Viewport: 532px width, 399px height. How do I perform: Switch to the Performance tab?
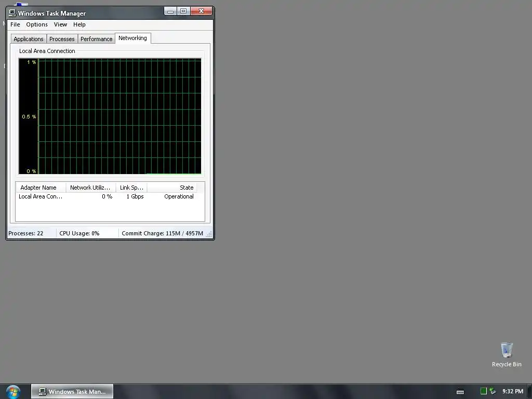click(x=96, y=39)
